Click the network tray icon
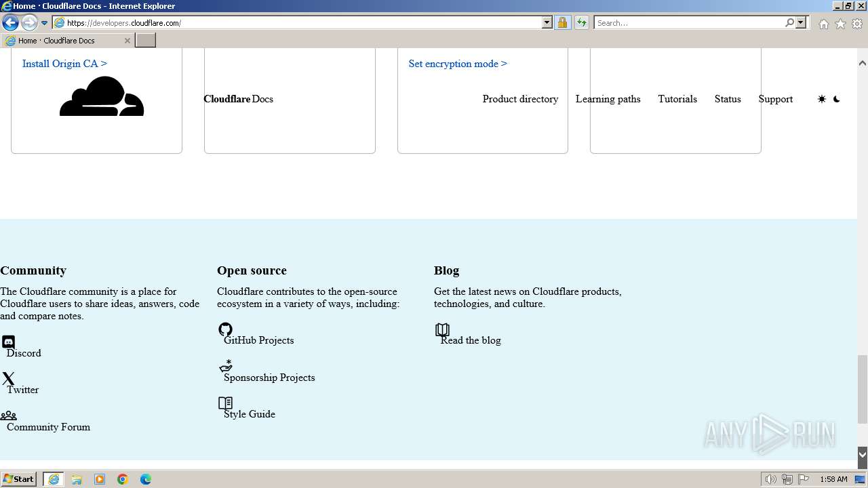The image size is (868, 488). click(x=787, y=479)
